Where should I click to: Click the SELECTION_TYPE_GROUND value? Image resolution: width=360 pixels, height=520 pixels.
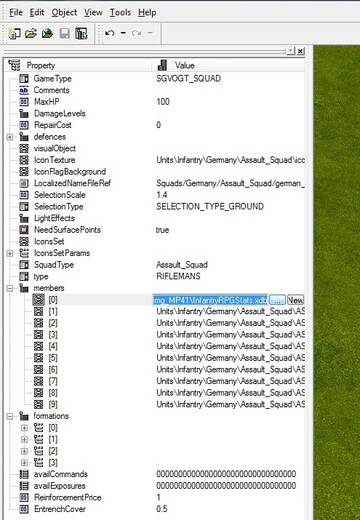point(210,206)
